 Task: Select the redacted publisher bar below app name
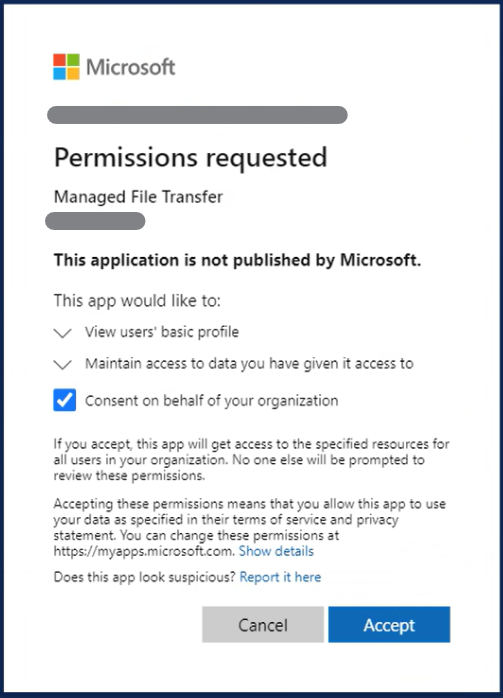95,221
